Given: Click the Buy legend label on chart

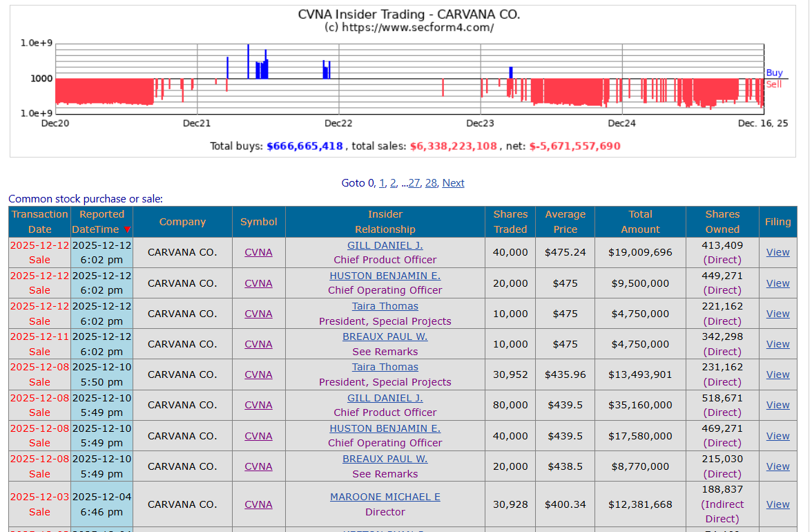Looking at the screenshot, I should pyautogui.click(x=774, y=73).
